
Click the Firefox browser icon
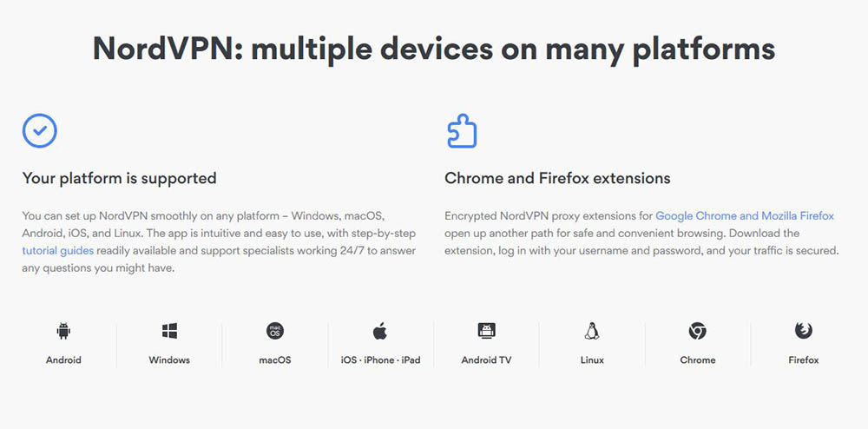click(804, 331)
